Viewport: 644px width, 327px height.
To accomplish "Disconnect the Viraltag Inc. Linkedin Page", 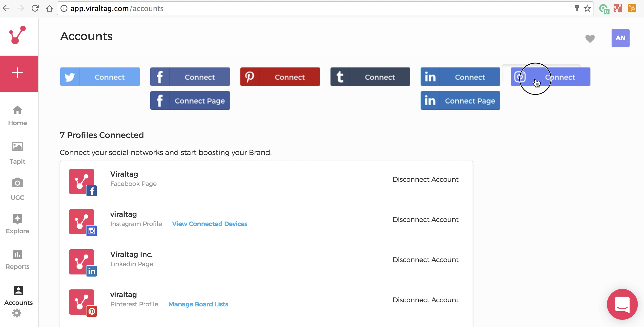I will (x=425, y=260).
